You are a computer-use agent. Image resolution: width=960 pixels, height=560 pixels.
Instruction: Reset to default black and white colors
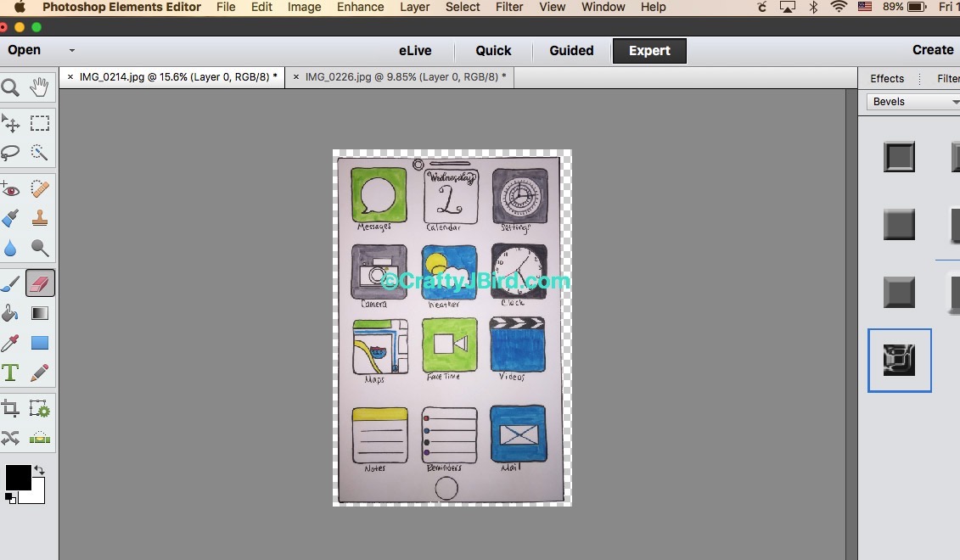tap(10, 498)
